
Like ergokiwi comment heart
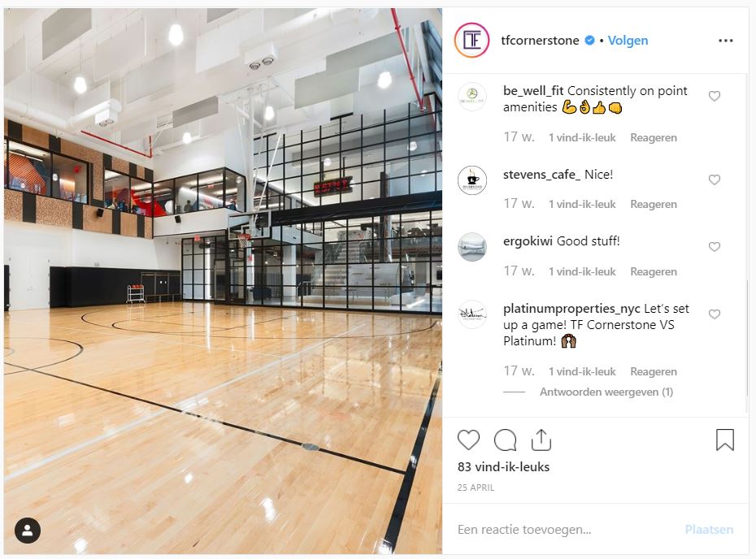[714, 247]
